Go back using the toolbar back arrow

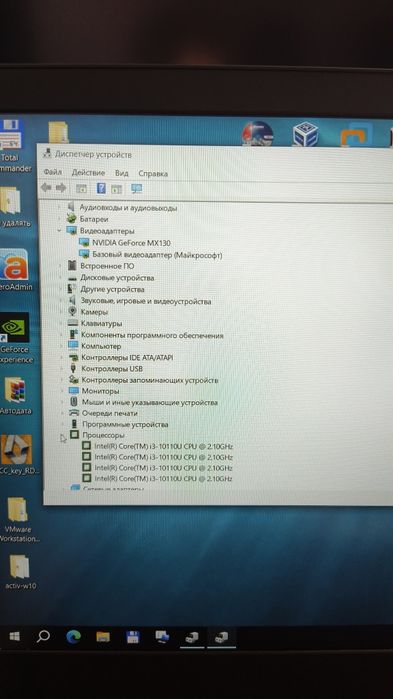pos(46,188)
